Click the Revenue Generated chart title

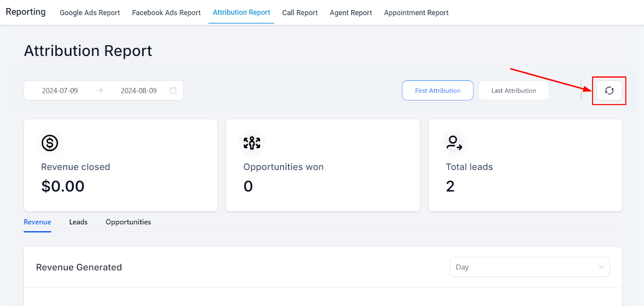pos(79,267)
